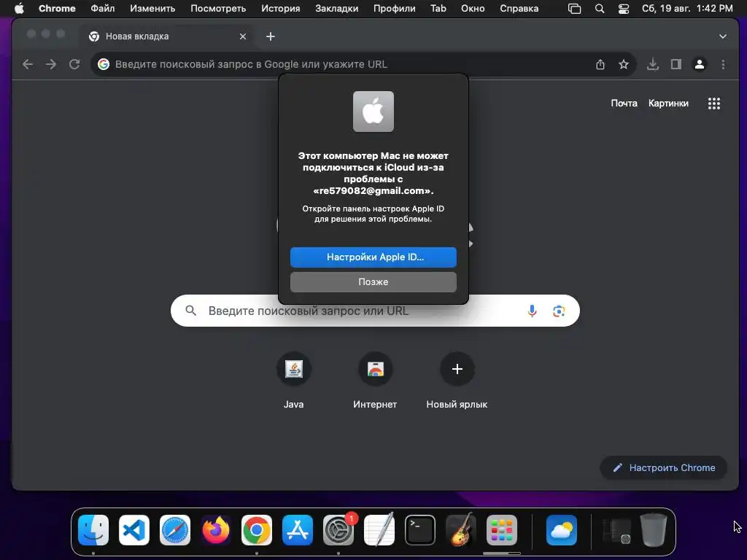Click the Google Chrome Dock icon

pos(257,530)
